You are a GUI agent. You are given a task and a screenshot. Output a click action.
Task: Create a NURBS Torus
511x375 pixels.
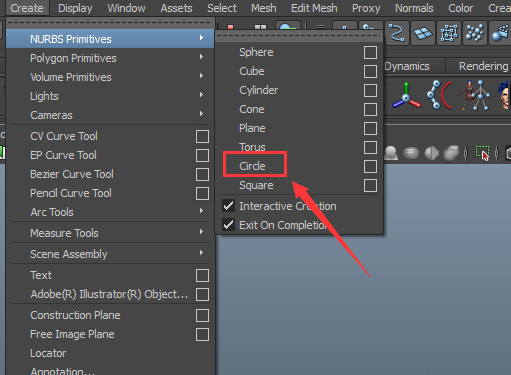[x=252, y=147]
